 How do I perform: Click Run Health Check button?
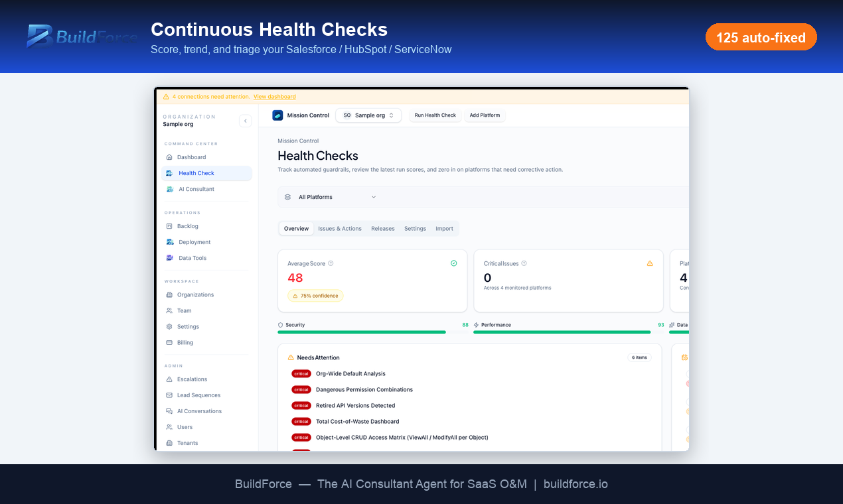(x=435, y=115)
